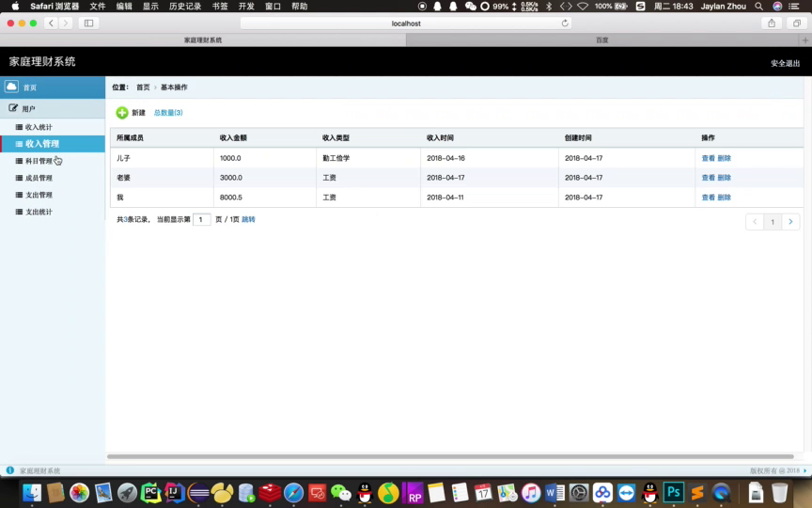Toggle Safari's sidebar button
812x508 pixels.
tap(88, 23)
